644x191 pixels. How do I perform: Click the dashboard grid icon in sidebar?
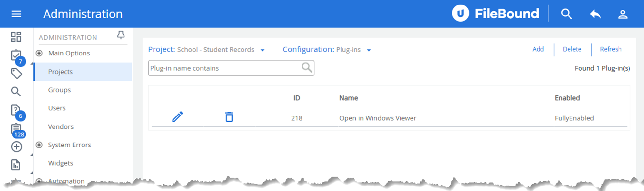click(16, 37)
